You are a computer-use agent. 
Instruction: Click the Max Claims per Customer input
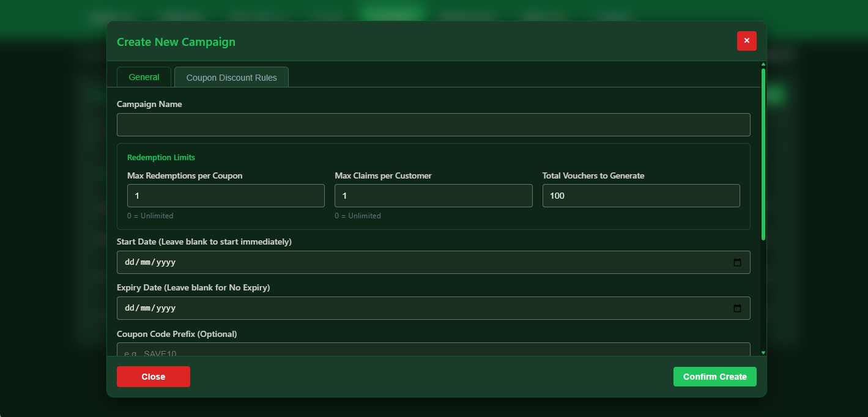point(433,195)
